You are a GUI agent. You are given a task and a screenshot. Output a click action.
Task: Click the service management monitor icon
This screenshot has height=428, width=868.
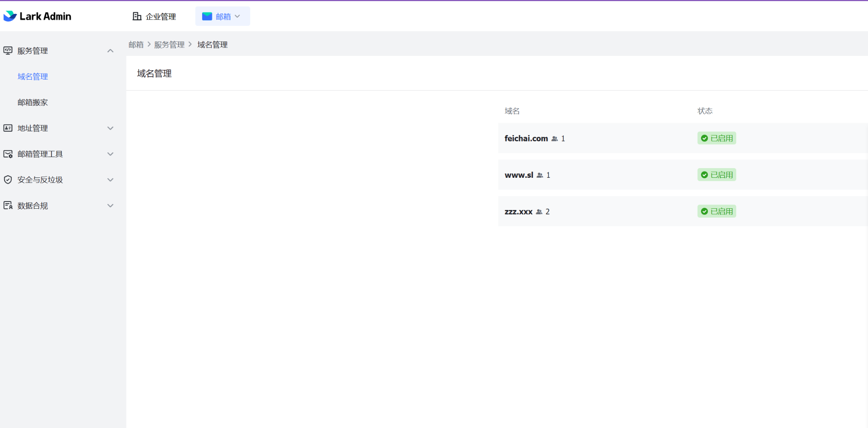point(8,51)
